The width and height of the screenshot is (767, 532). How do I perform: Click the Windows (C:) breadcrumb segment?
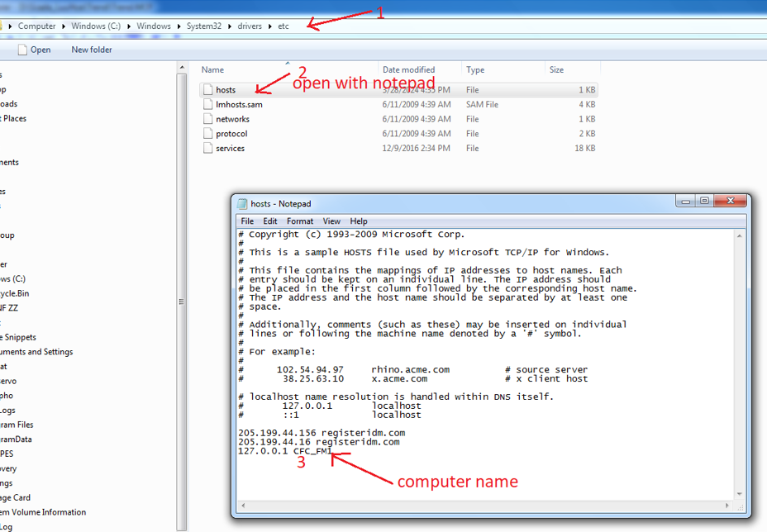pos(96,26)
